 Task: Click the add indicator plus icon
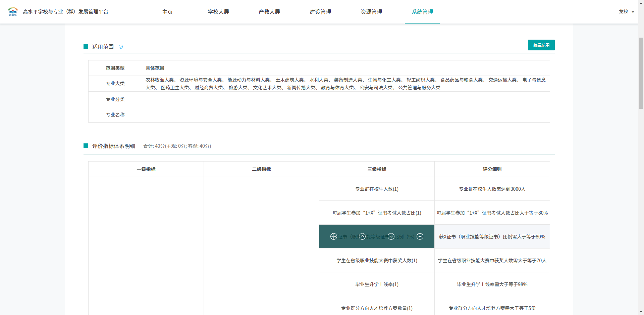click(x=333, y=236)
